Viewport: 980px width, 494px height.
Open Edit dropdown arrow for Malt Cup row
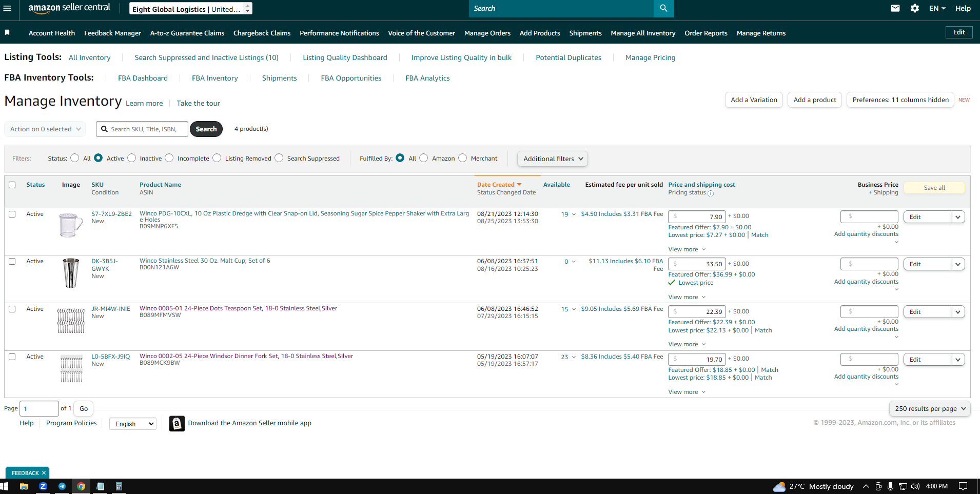(x=958, y=264)
